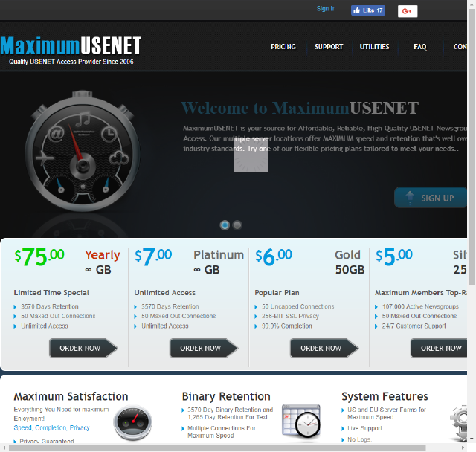
Task: Open the FAQ menu item
Action: pos(420,47)
